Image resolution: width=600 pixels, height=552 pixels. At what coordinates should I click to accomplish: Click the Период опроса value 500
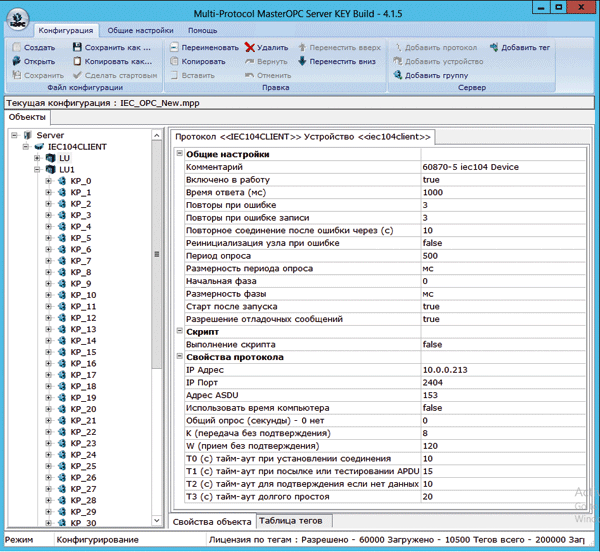coord(503,256)
